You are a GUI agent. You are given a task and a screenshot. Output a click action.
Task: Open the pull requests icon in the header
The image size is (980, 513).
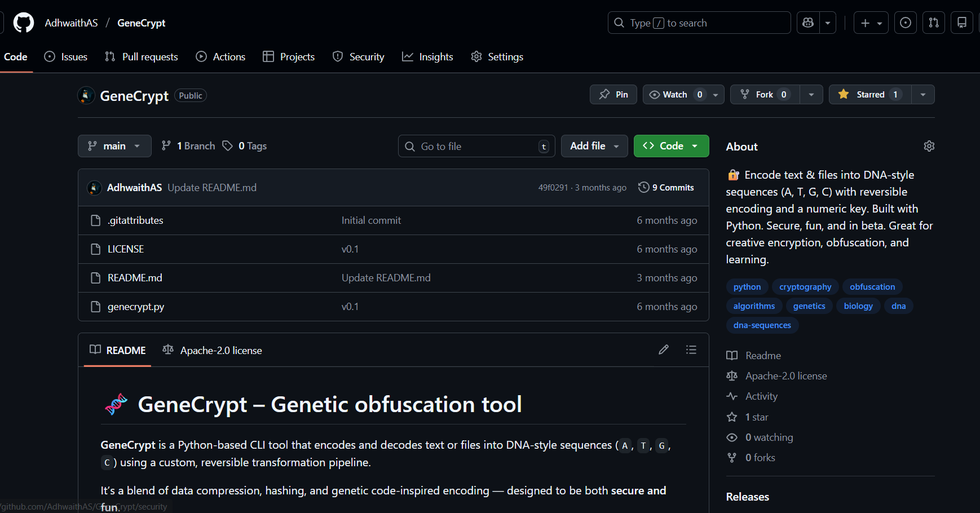pyautogui.click(x=934, y=23)
